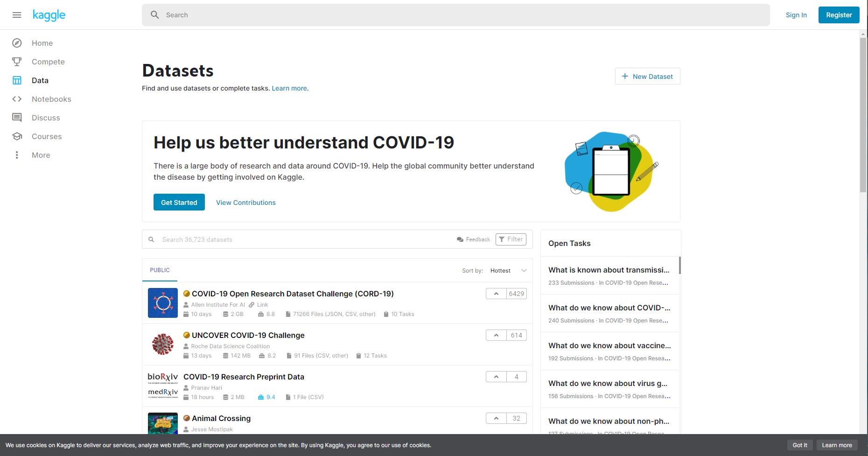The width and height of the screenshot is (868, 456).
Task: Open the Sort by Hottest dropdown
Action: (508, 271)
